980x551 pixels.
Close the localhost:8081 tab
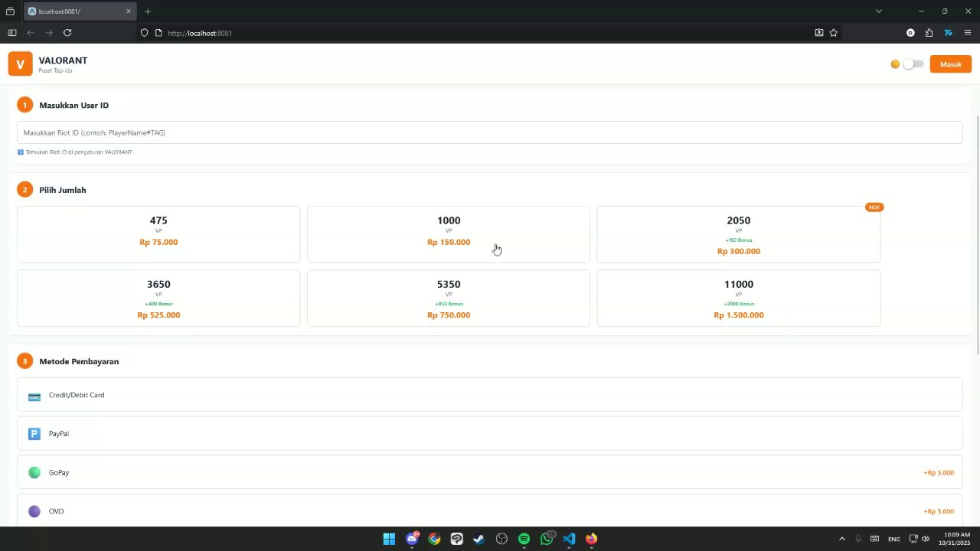pyautogui.click(x=129, y=11)
